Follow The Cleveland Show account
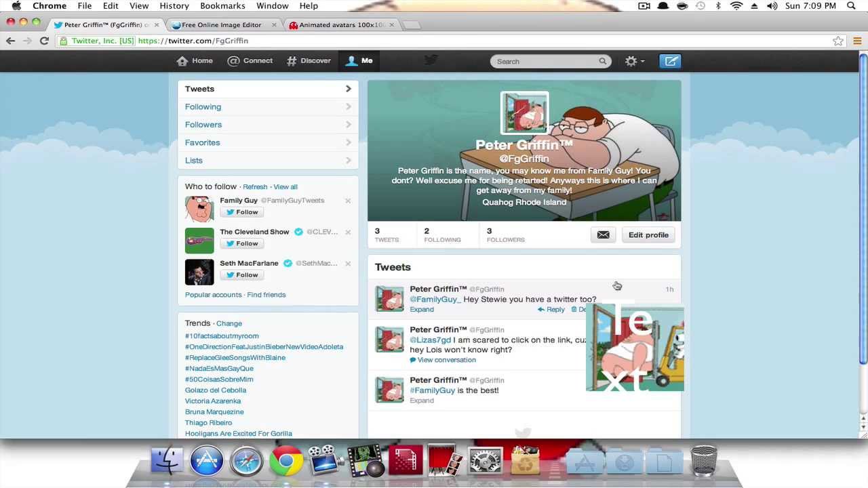Image resolution: width=868 pixels, height=488 pixels. tap(241, 243)
